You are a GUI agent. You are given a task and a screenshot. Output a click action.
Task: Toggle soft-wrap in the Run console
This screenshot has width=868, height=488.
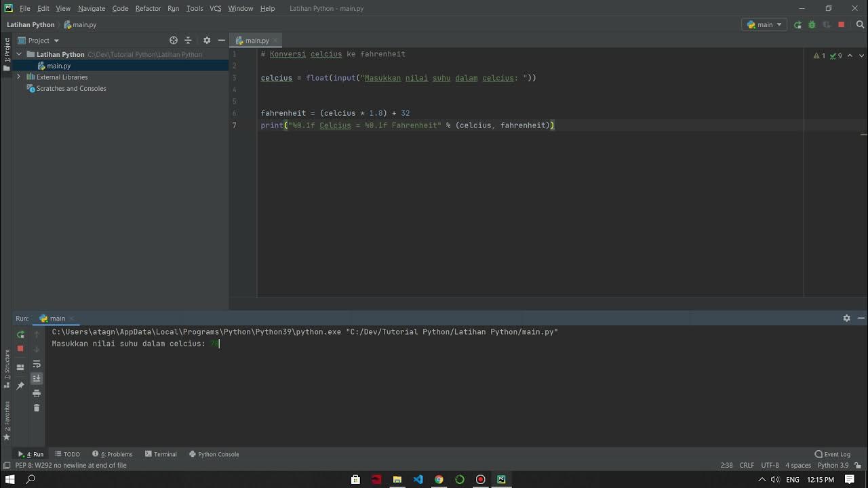37,364
